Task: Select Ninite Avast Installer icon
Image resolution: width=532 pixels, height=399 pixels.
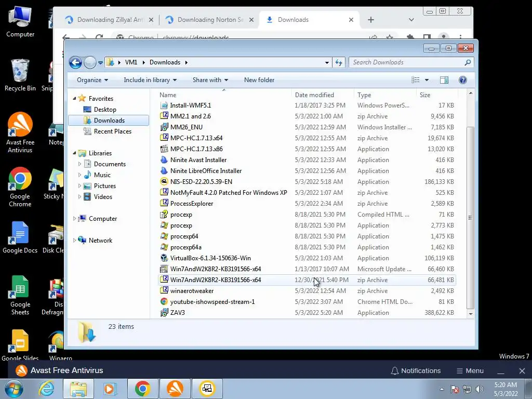Action: tap(164, 160)
